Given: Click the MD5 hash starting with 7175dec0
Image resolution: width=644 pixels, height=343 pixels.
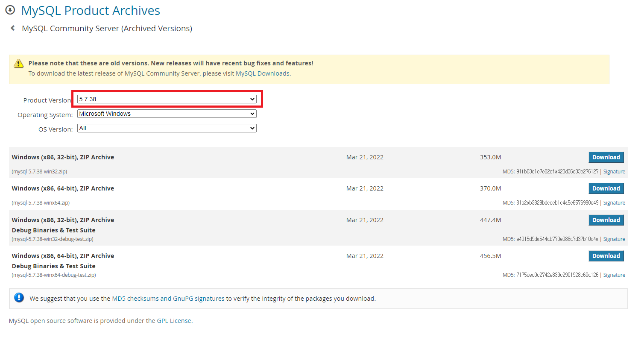Looking at the screenshot, I should [557, 275].
